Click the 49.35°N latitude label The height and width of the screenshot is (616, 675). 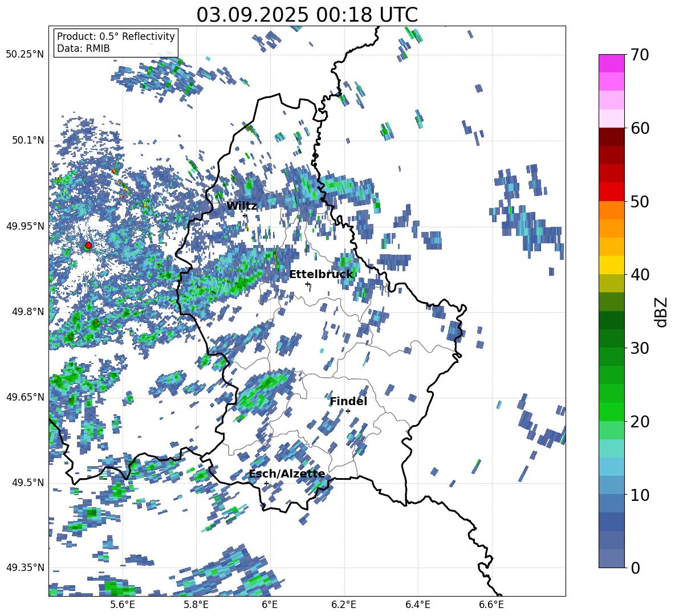click(x=25, y=568)
